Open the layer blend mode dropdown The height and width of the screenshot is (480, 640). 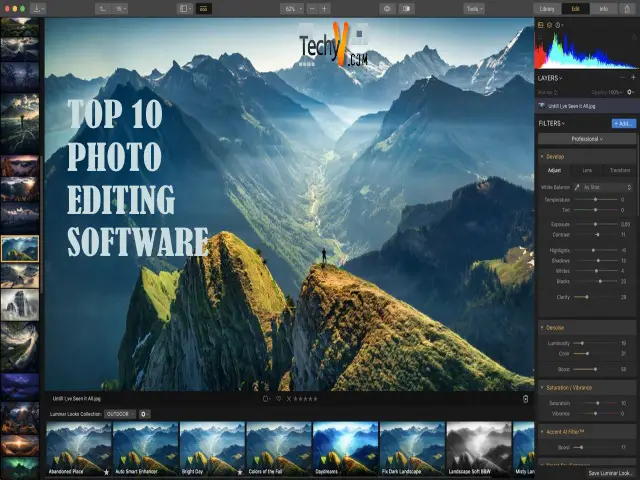(x=548, y=92)
